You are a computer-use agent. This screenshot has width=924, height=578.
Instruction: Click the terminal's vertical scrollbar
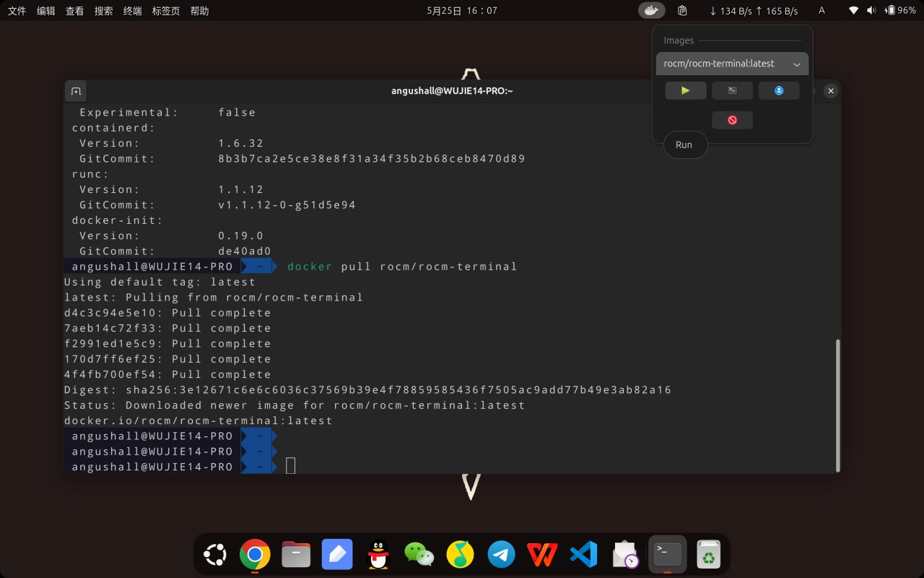[837, 403]
